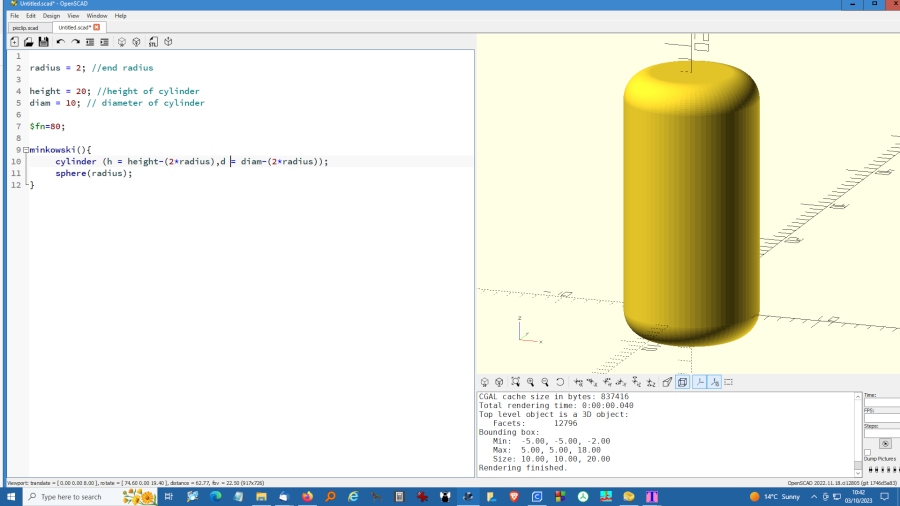Zoom in on the 3D viewport
900x506 pixels.
pos(530,382)
